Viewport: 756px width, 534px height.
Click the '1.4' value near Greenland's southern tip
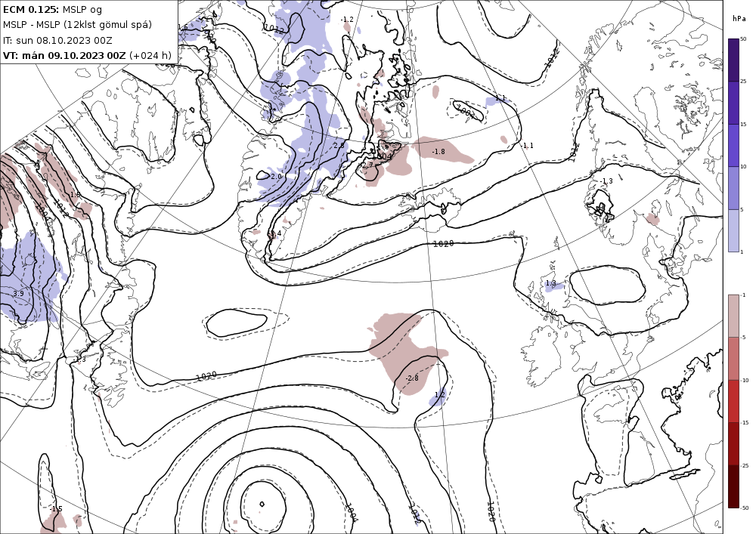pyautogui.click(x=276, y=234)
